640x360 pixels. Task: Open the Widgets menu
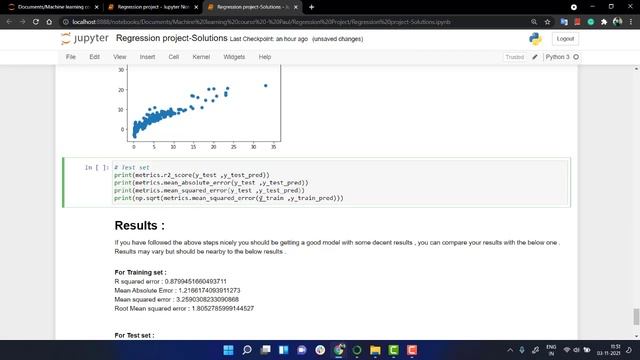coord(234,57)
